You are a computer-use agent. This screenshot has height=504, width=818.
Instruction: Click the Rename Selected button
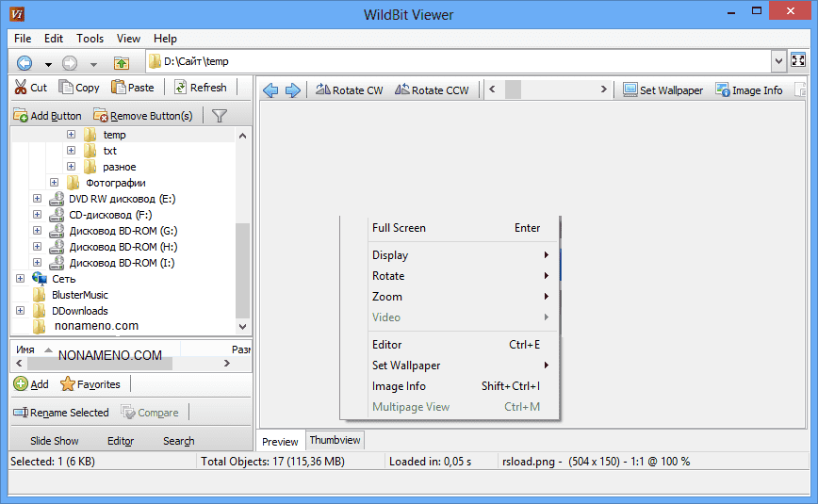pyautogui.click(x=61, y=413)
